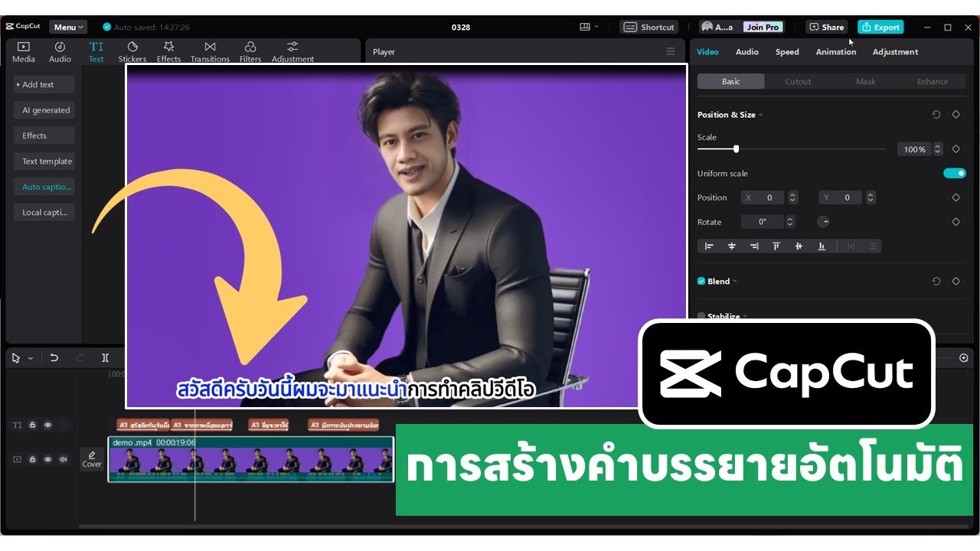Align clip horizontally centered
The width and height of the screenshot is (980, 551).
(x=731, y=246)
